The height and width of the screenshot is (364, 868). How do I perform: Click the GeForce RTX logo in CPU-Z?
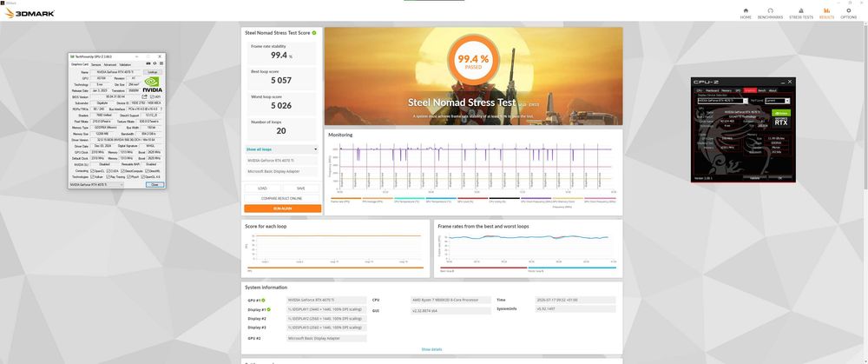click(x=781, y=122)
